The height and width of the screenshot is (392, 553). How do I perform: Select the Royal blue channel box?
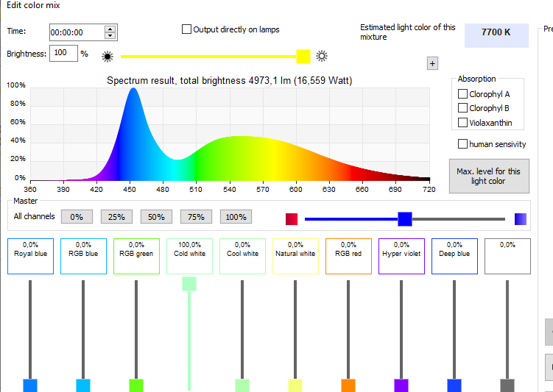pos(31,256)
